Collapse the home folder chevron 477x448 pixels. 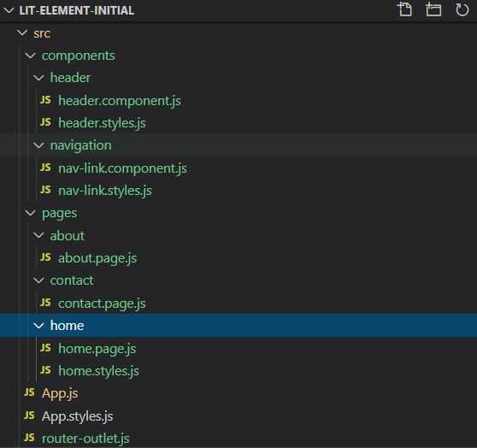tap(38, 326)
